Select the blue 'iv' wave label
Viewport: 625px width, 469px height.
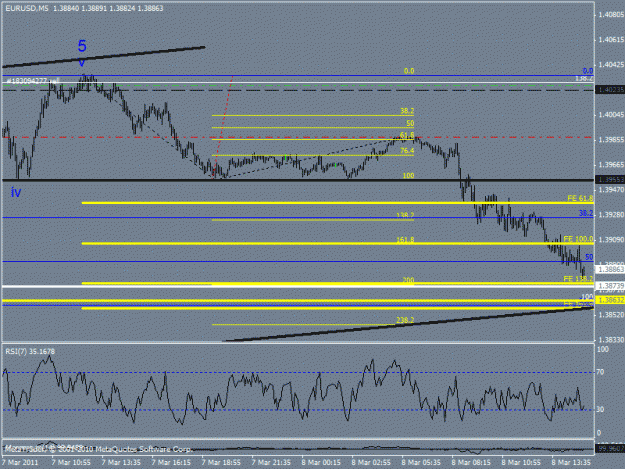tap(16, 192)
